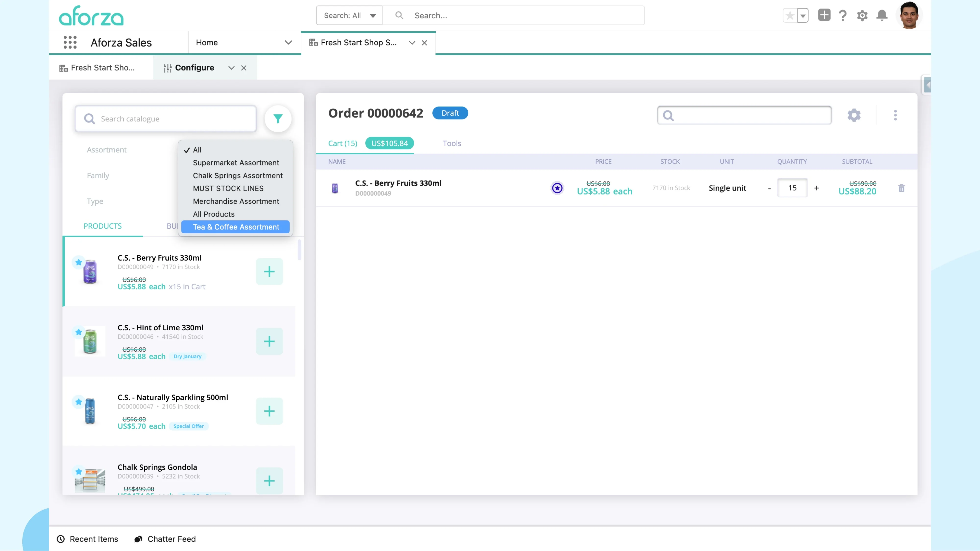
Task: Click the Special Offer promotion badge
Action: [189, 426]
